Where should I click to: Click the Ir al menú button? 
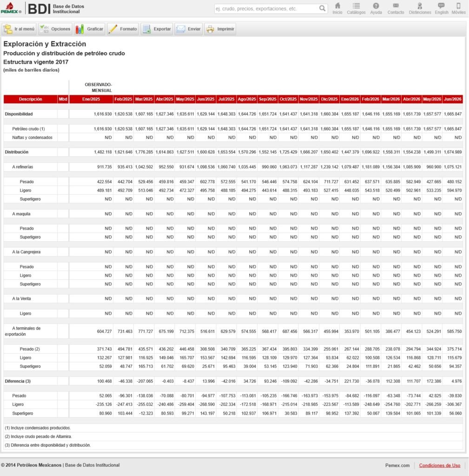[x=19, y=29]
